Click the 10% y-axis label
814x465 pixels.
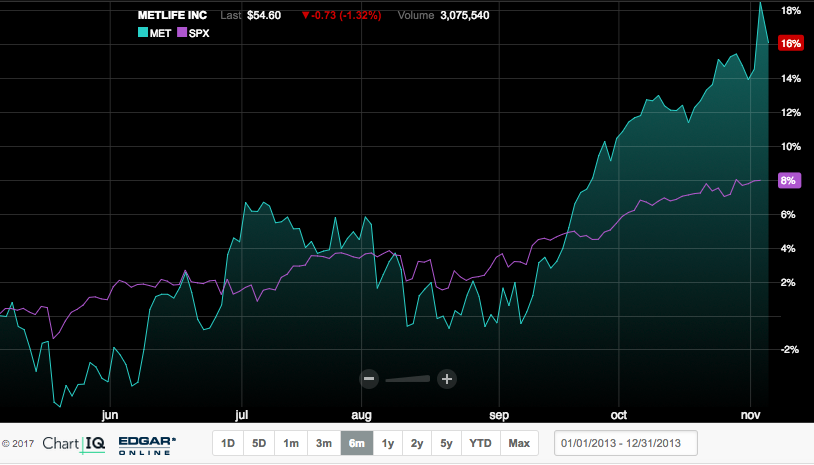(791, 146)
